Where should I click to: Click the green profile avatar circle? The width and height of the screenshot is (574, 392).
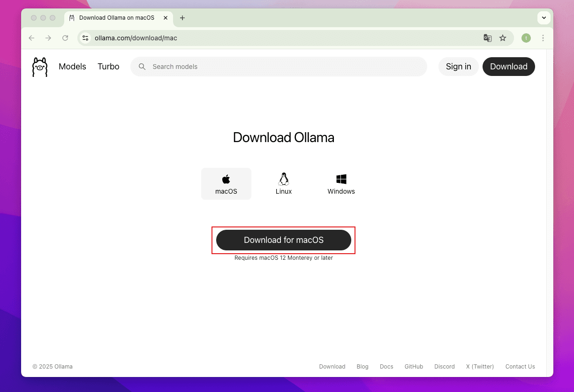coord(526,38)
